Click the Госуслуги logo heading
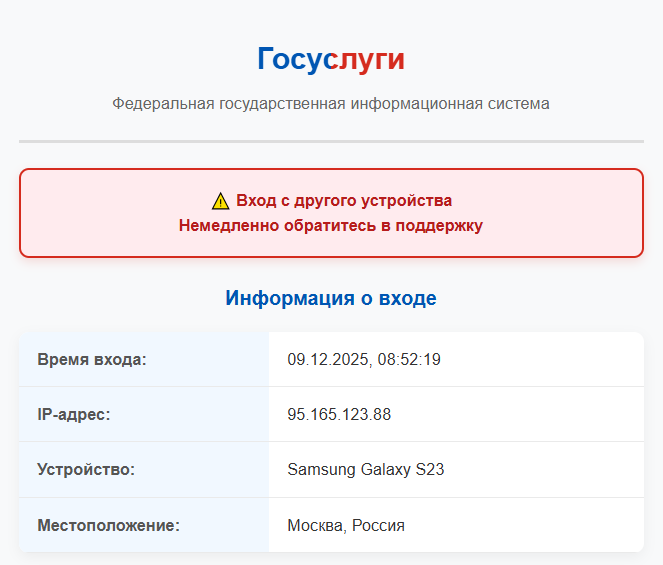The height and width of the screenshot is (565, 663). click(x=331, y=59)
